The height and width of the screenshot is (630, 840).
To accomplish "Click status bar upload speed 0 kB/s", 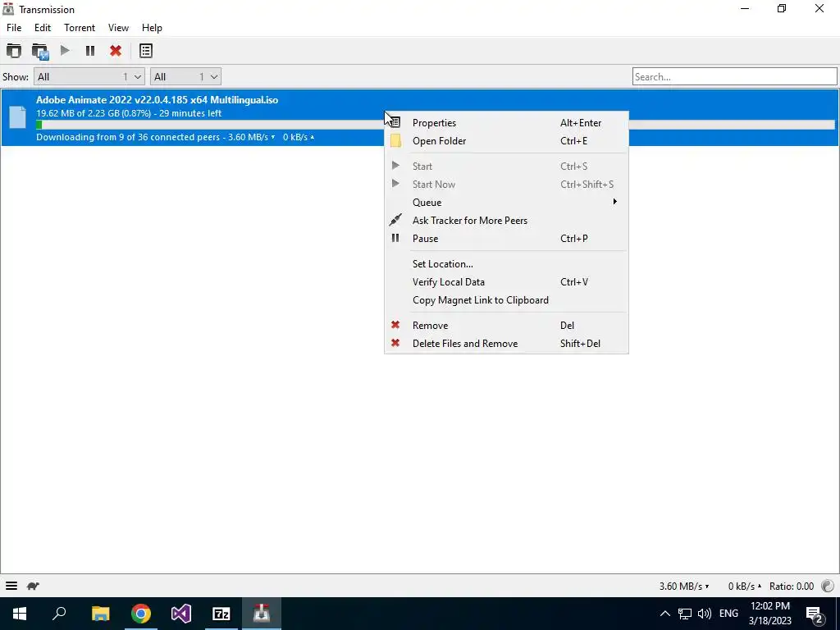I will (x=745, y=586).
